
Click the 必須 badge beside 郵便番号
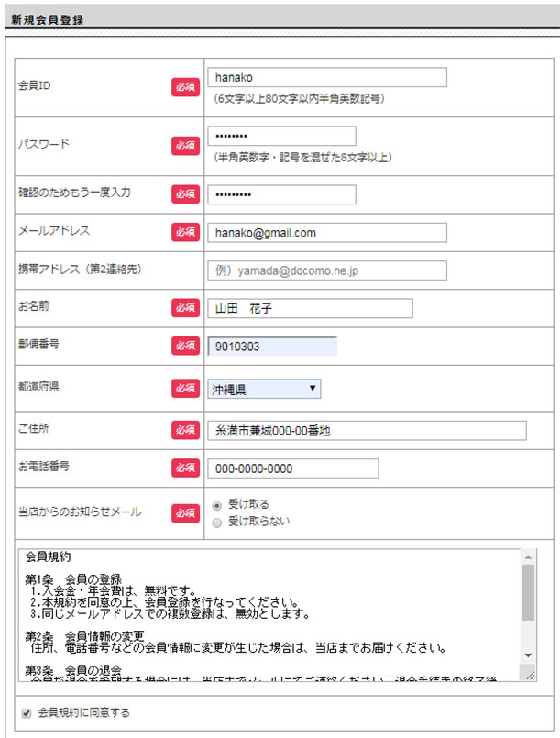[x=185, y=346]
